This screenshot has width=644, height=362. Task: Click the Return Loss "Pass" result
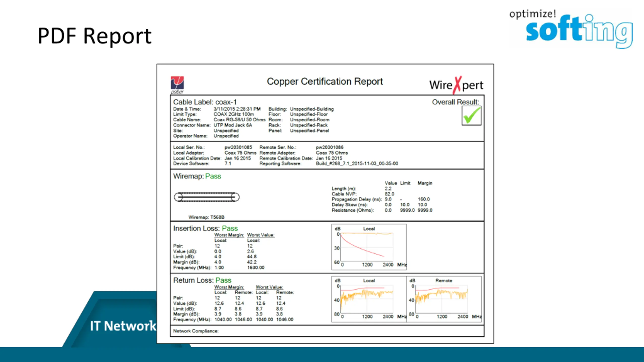point(223,280)
